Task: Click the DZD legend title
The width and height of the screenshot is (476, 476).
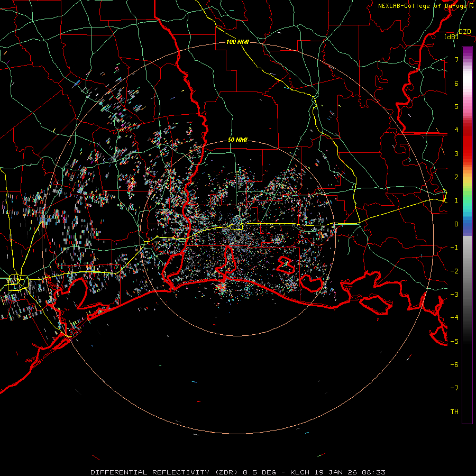Action: click(464, 32)
